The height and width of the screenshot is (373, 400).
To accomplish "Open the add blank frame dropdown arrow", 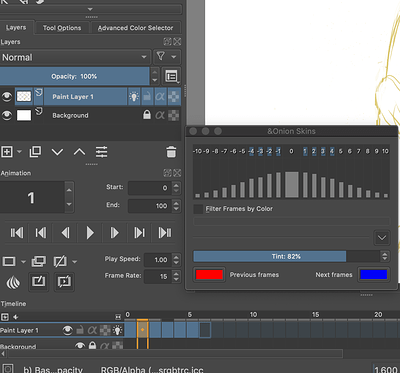I will coord(23,262).
